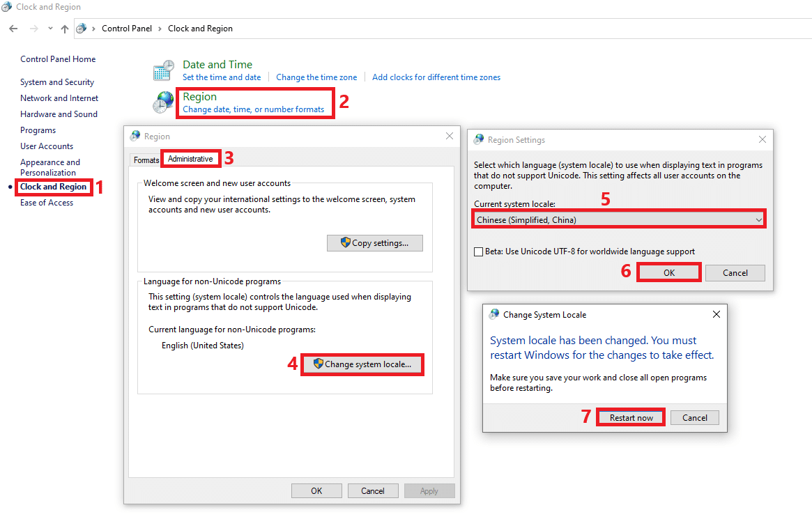The width and height of the screenshot is (812, 519).
Task: Open Current system locale dropdown
Action: click(619, 219)
